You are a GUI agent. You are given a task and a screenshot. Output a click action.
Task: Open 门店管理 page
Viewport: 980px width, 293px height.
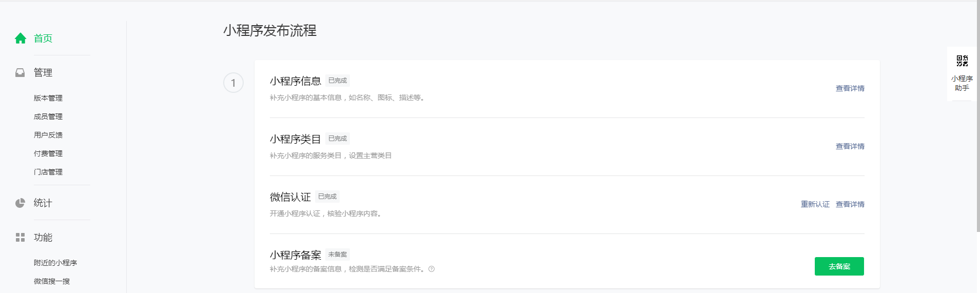coord(48,172)
